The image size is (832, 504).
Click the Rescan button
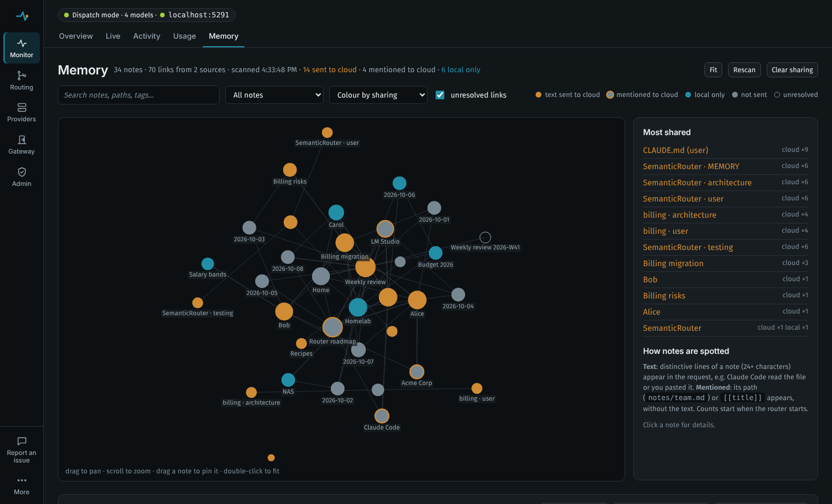tap(744, 70)
